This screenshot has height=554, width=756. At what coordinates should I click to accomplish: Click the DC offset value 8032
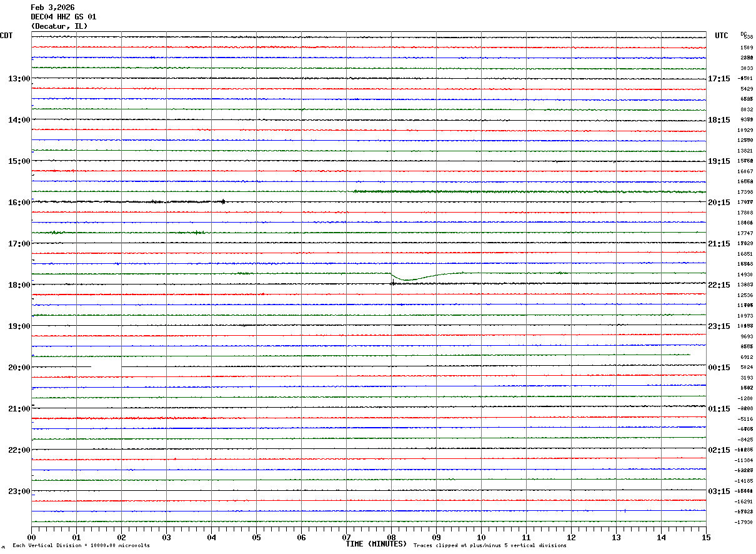point(747,109)
